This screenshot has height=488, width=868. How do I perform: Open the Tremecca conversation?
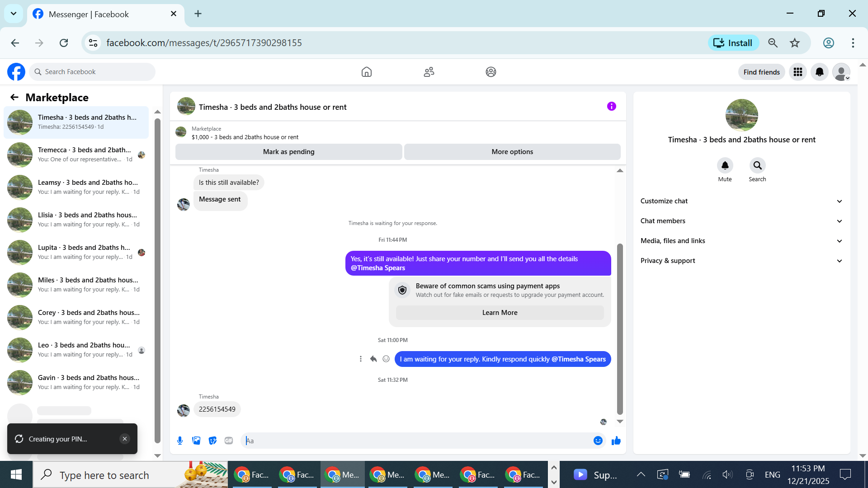pyautogui.click(x=76, y=155)
